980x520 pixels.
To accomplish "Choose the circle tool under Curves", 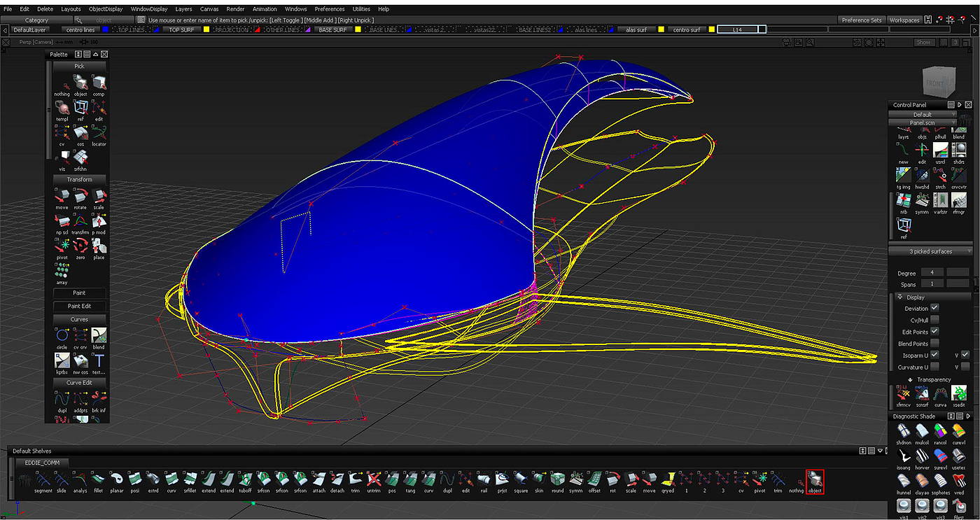I will 62,336.
